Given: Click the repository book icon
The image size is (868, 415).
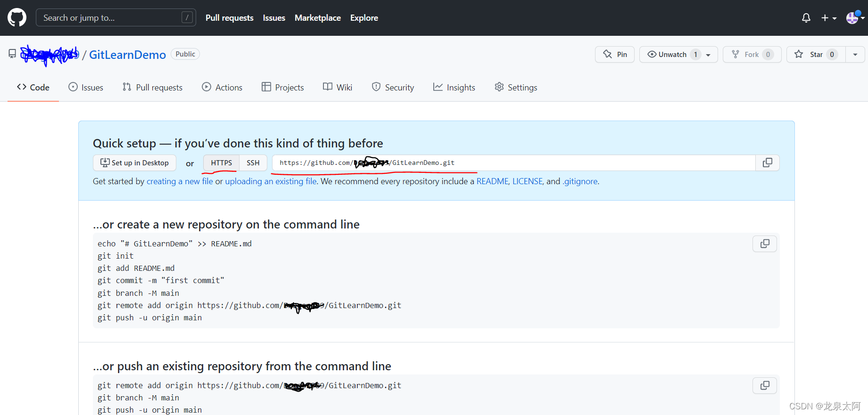Looking at the screenshot, I should (12, 54).
